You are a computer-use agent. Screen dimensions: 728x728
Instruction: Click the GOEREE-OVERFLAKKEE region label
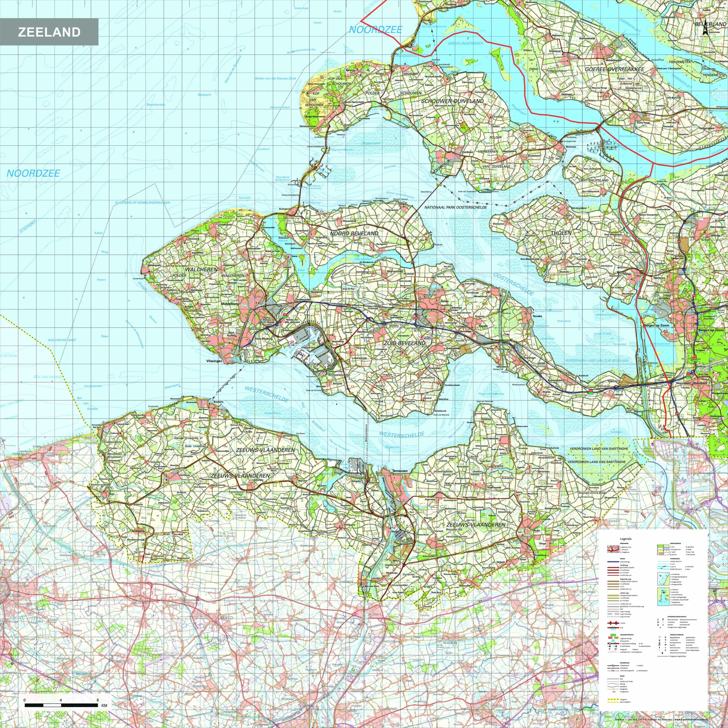point(614,69)
